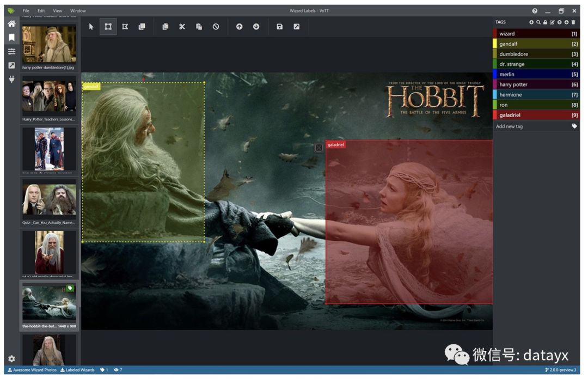Open the Window menu
Viewport: 588px width, 383px height.
click(x=78, y=11)
